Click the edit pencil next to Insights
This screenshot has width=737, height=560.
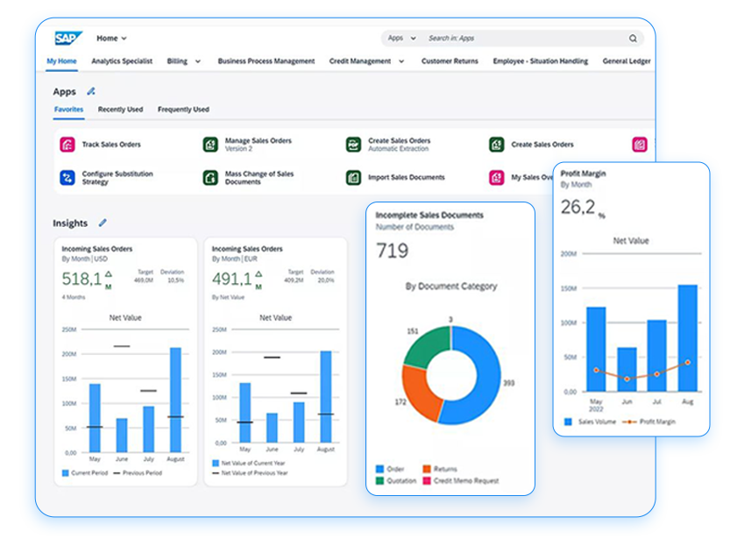[x=103, y=223]
